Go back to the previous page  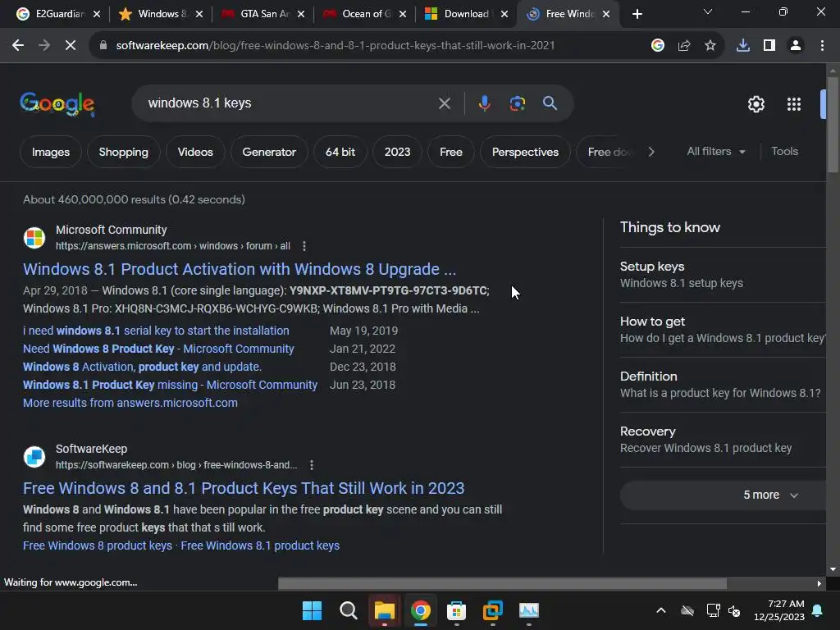[18, 46]
